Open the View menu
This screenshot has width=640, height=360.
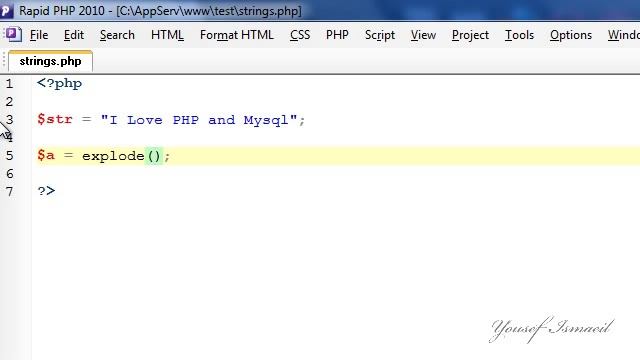(x=423, y=35)
